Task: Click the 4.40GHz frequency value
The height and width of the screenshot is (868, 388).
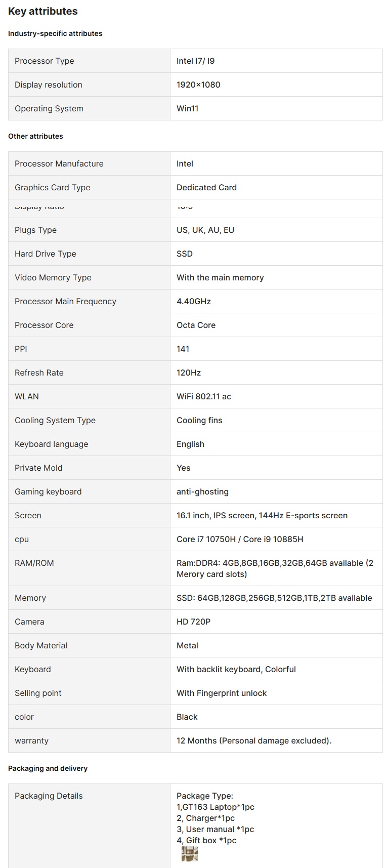Action: pyautogui.click(x=194, y=301)
